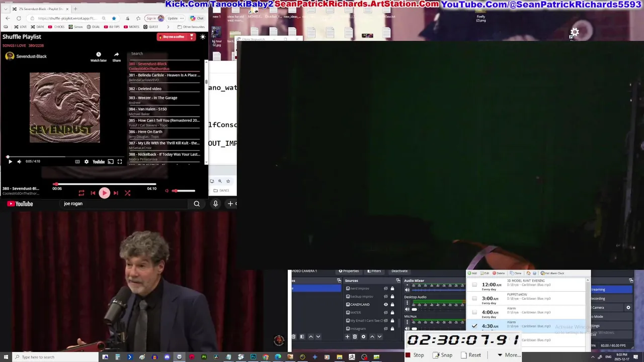Mute the embedded YouTube player

(x=19, y=161)
